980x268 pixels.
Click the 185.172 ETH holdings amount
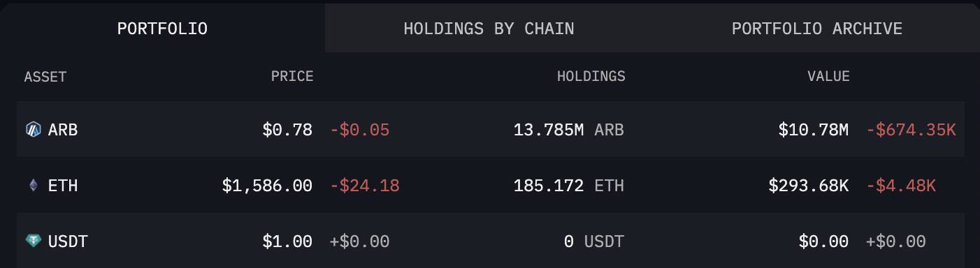point(568,186)
